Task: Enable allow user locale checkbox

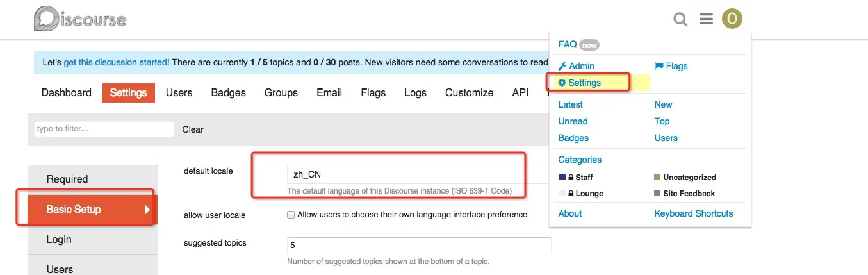Action: (x=291, y=215)
